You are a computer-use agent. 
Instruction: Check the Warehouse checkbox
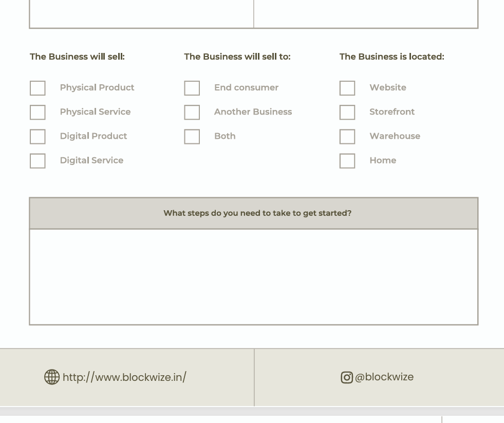347,136
